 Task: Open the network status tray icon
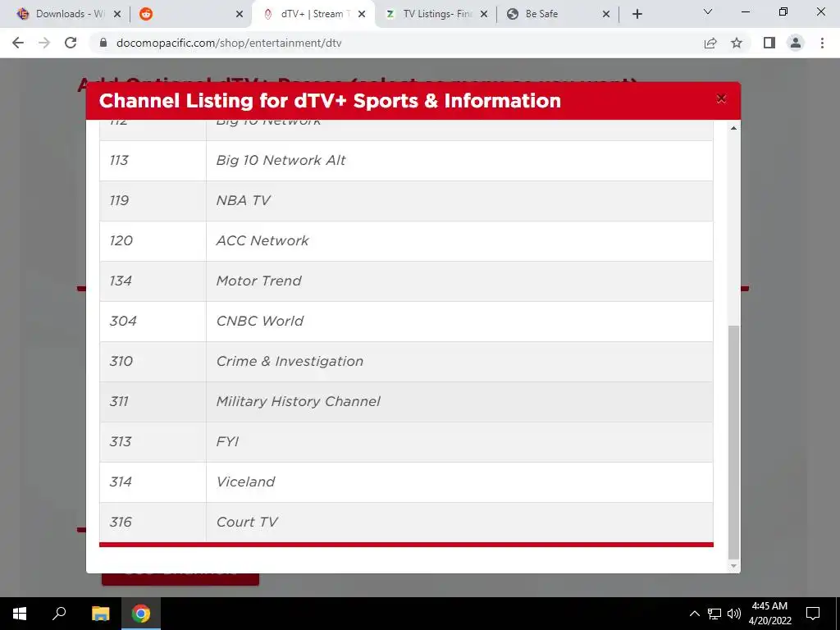click(714, 614)
